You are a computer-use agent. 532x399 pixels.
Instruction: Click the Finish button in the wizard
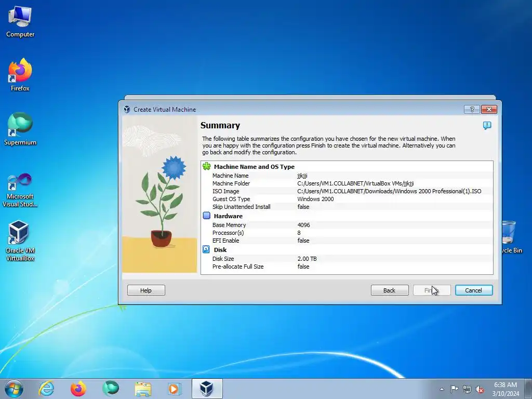[x=432, y=290]
